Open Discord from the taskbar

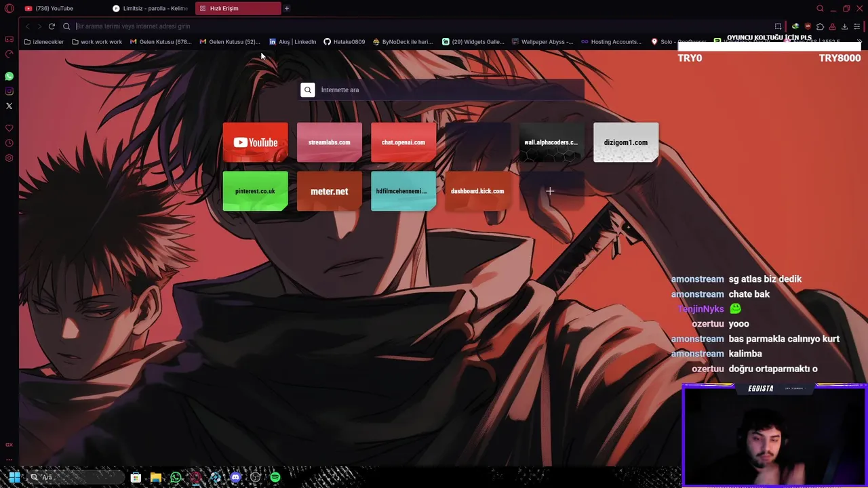235,477
